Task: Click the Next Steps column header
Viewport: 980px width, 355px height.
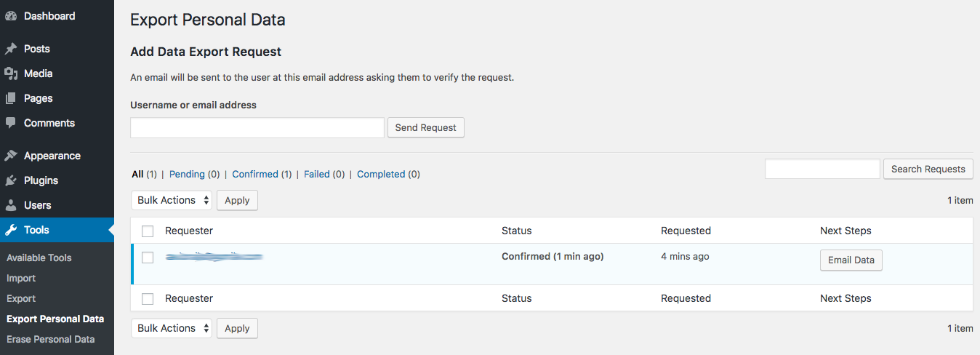Action: [846, 231]
